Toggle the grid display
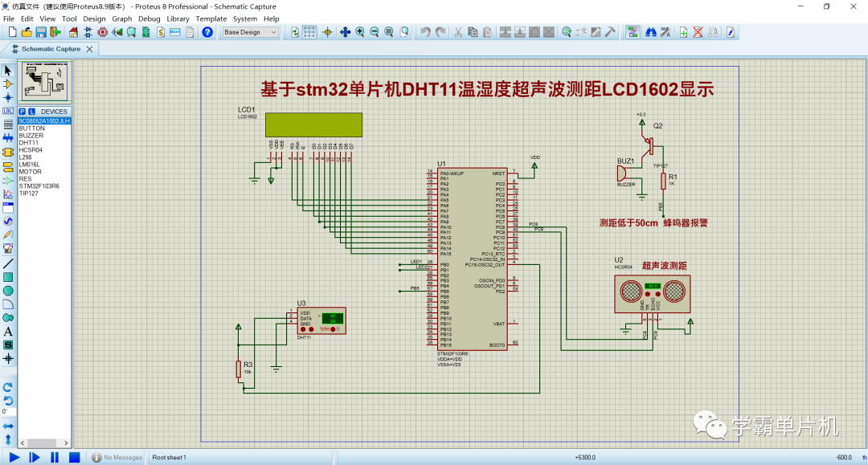The image size is (868, 465). click(x=309, y=32)
